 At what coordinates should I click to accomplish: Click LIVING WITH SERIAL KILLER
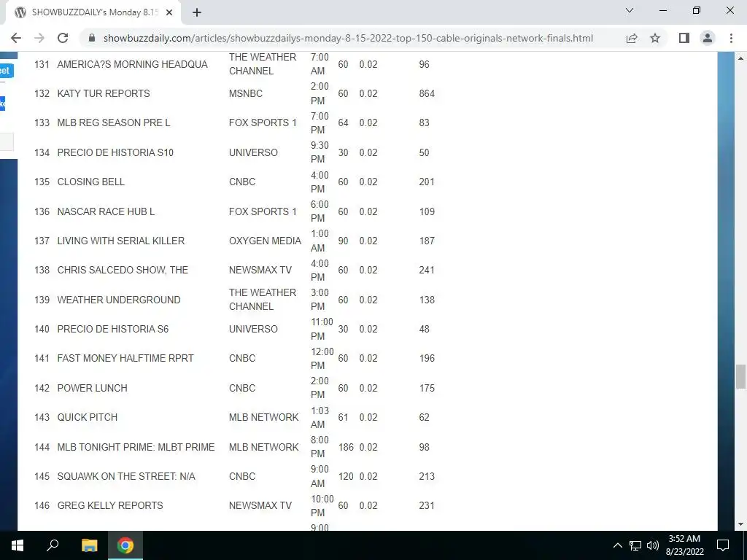[x=120, y=241]
